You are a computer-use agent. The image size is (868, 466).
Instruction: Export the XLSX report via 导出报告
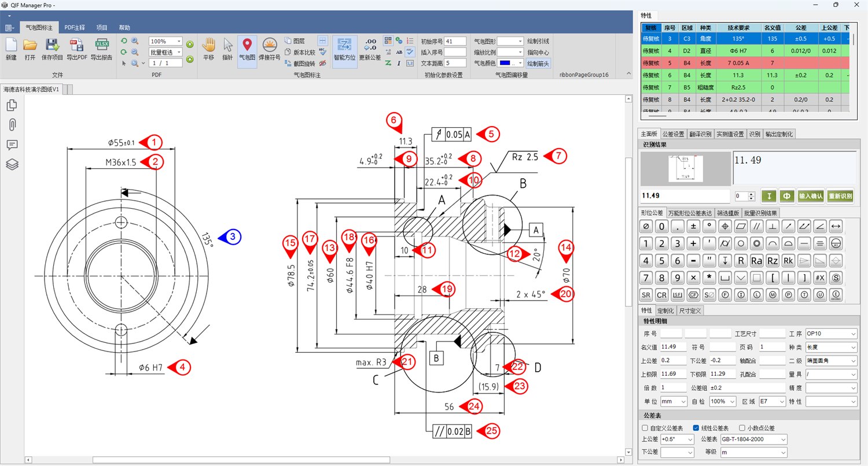[102, 49]
